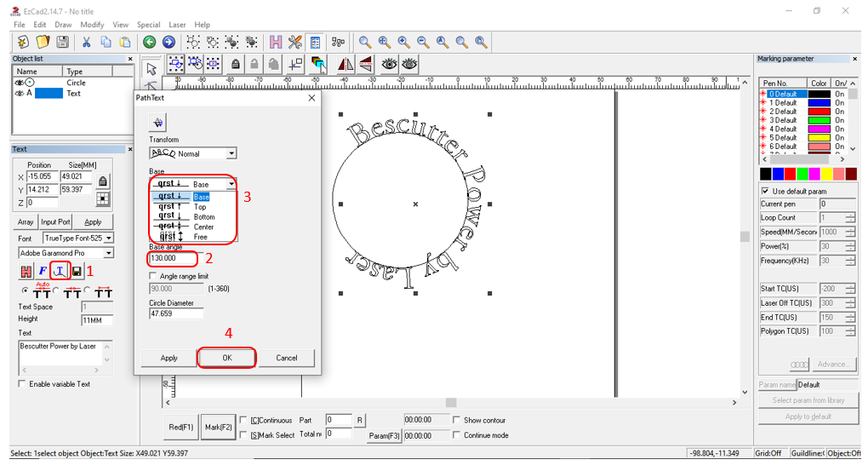Click the hatch icon in the Text panel

point(26,271)
